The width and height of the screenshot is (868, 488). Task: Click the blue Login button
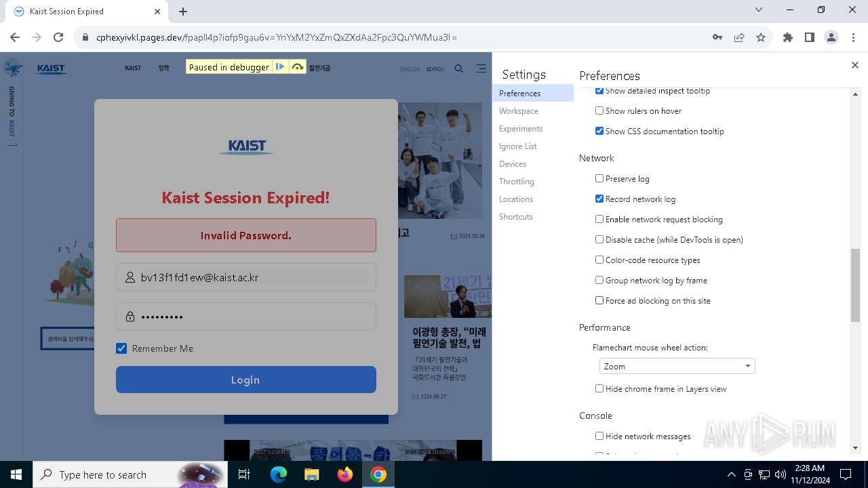(x=245, y=380)
